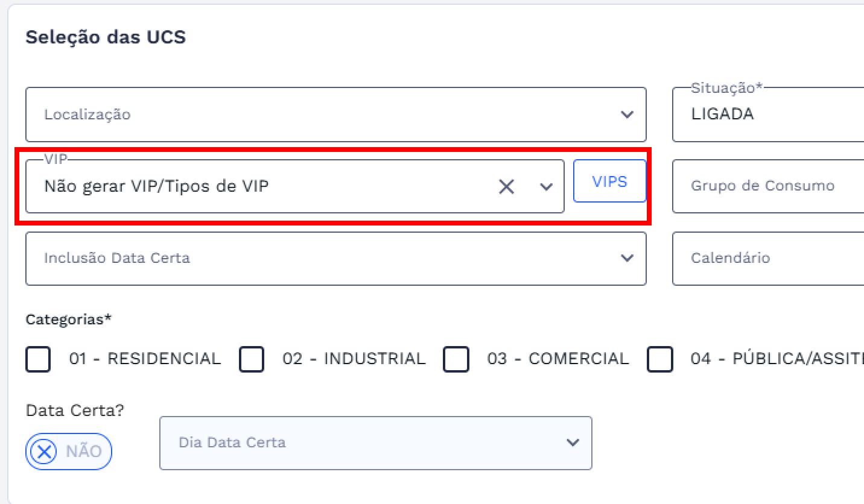This screenshot has height=504, width=864.
Task: Click the 'Seleção das UCS' heading
Action: (x=106, y=37)
